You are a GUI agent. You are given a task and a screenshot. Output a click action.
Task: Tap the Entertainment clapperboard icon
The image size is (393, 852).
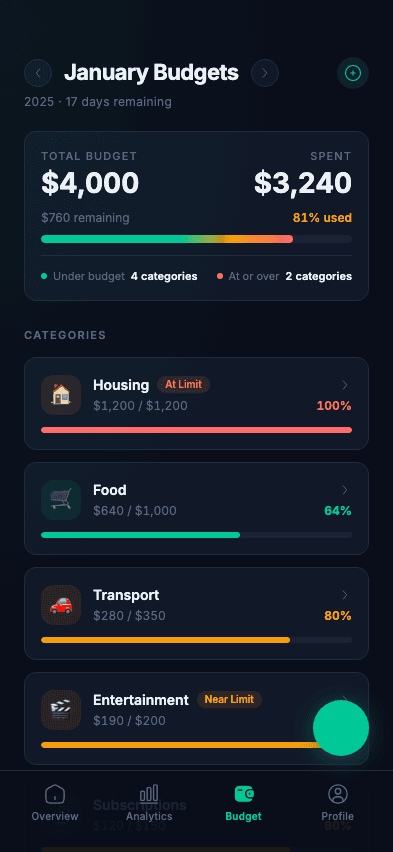[x=61, y=710]
